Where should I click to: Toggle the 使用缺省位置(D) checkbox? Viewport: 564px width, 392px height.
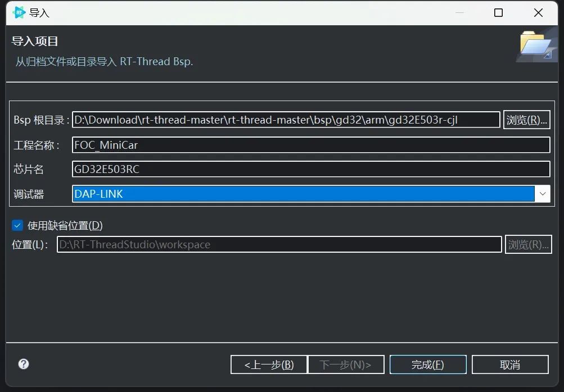17,225
